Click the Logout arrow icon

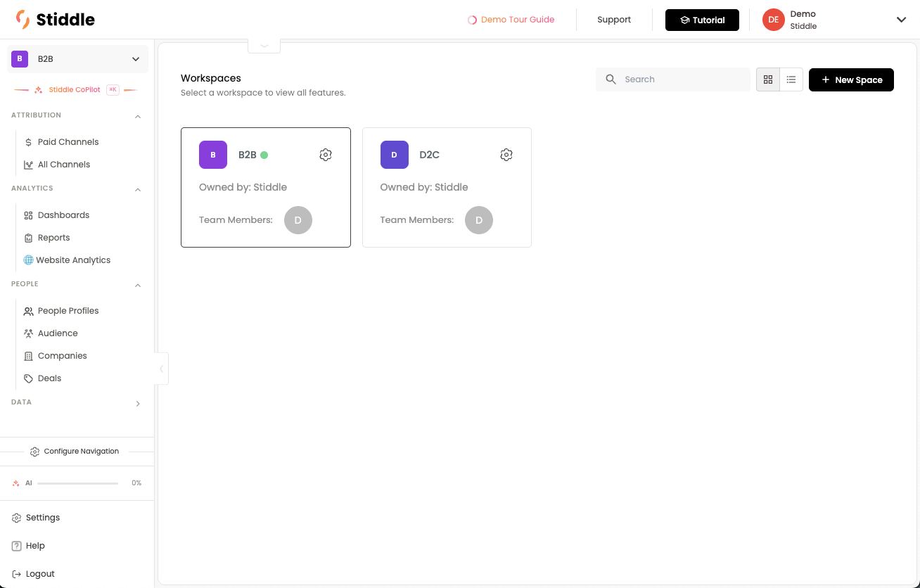(17, 574)
